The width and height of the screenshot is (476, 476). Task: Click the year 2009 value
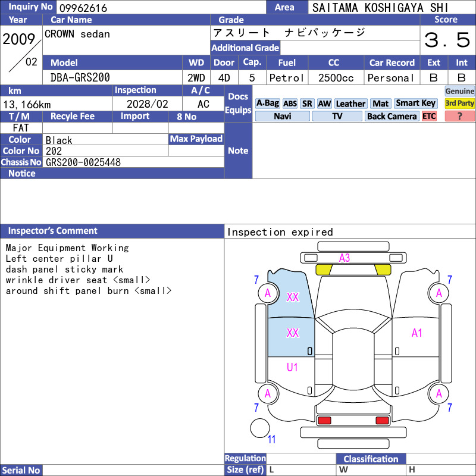pyautogui.click(x=19, y=39)
